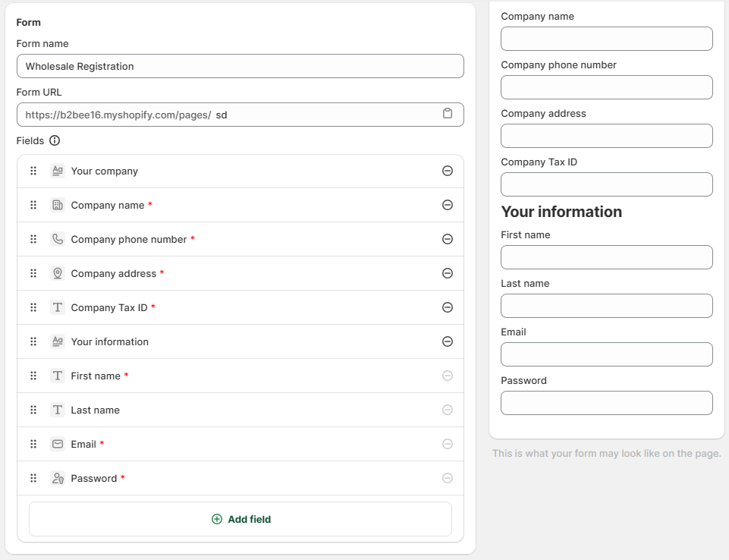Click the drag handle for Your information row
The height and width of the screenshot is (560, 729).
pos(33,341)
